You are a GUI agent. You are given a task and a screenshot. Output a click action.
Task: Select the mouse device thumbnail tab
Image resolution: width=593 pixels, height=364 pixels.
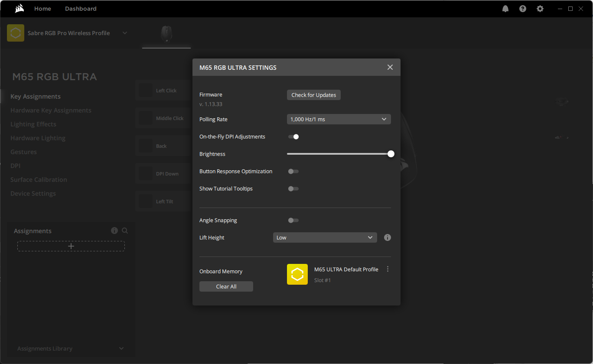point(166,34)
